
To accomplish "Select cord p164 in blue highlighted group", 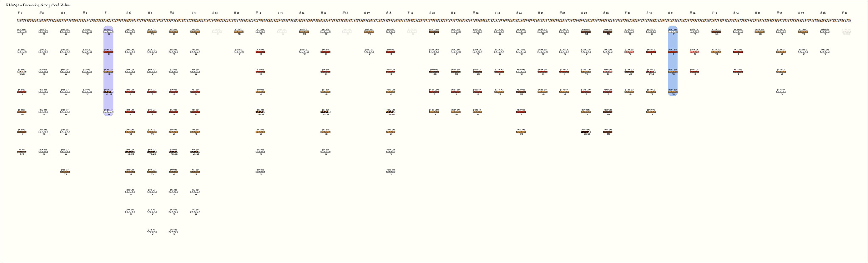I will (x=673, y=92).
